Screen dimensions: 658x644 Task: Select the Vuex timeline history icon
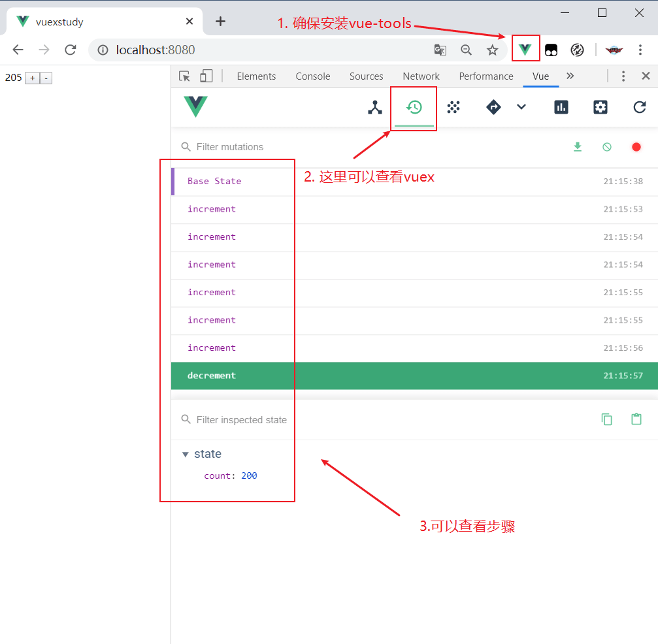pos(414,106)
